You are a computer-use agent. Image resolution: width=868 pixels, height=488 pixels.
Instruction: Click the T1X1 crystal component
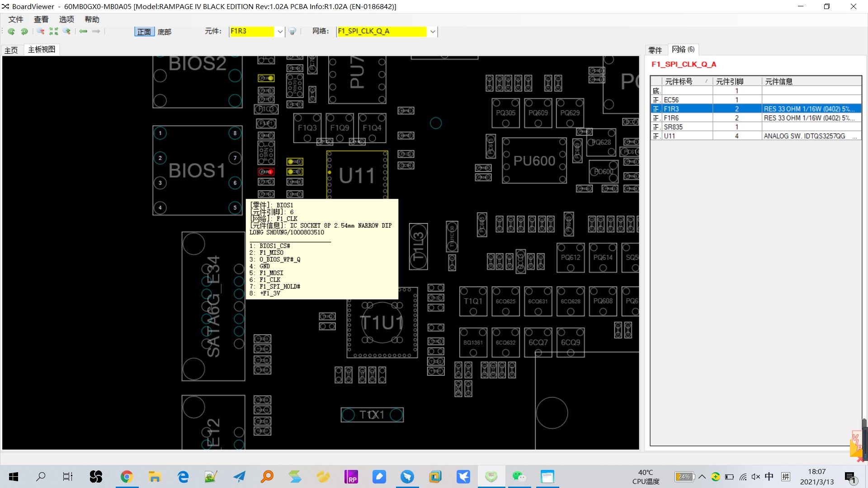(x=372, y=414)
